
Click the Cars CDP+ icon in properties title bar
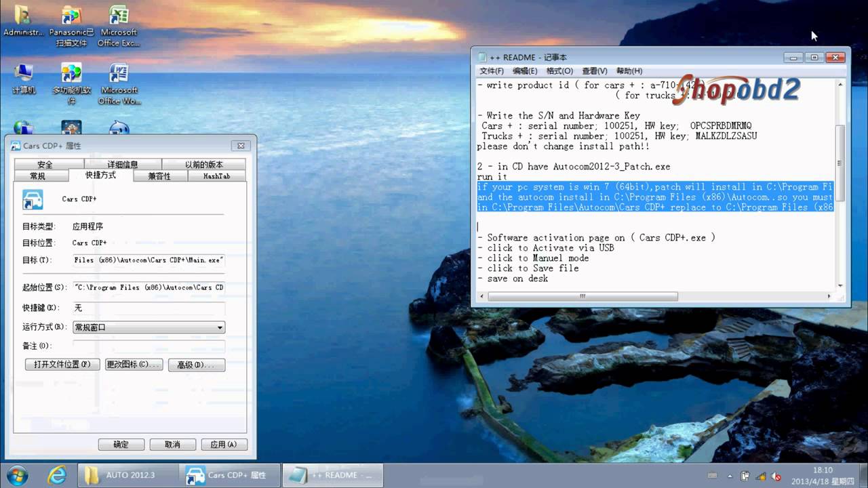pyautogui.click(x=15, y=146)
